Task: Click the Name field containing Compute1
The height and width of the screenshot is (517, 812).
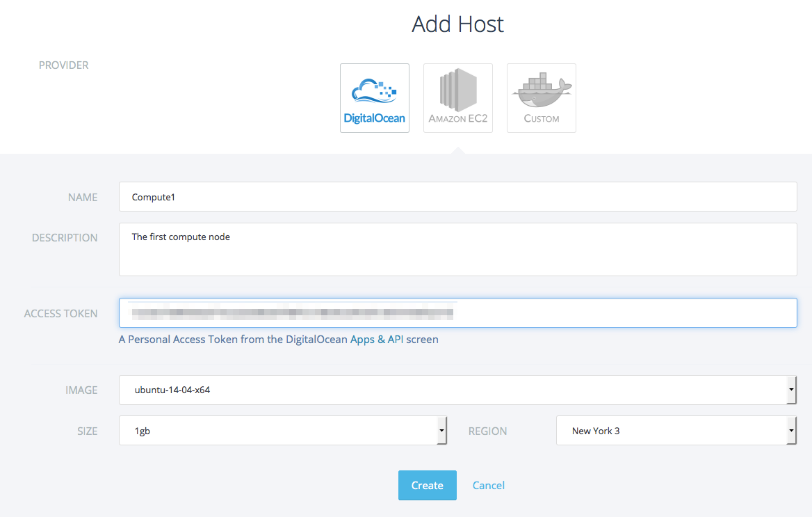Action: pos(457,196)
